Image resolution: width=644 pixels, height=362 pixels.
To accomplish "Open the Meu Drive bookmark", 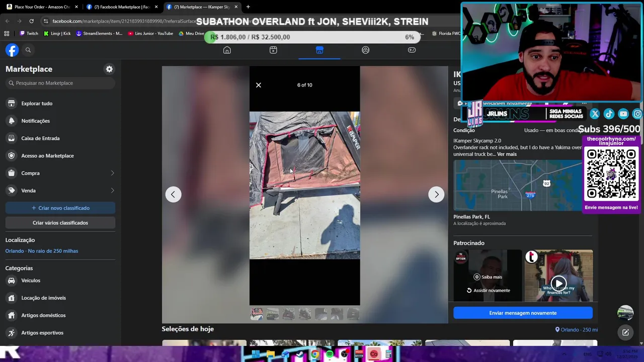I will pyautogui.click(x=191, y=34).
